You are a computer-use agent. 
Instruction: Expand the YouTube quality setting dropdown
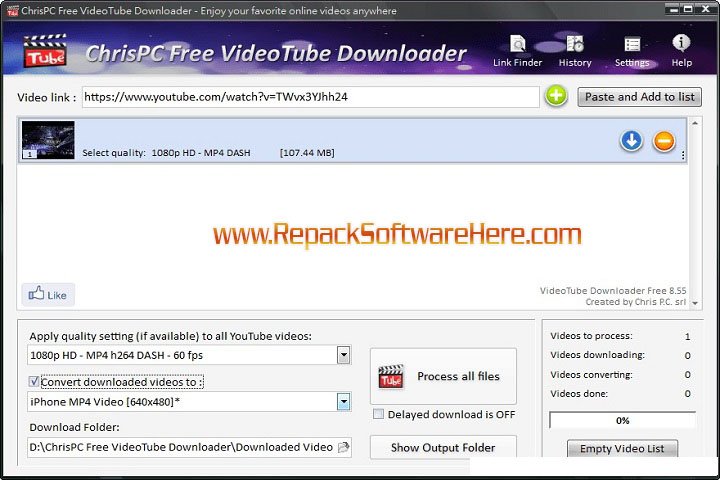point(343,355)
